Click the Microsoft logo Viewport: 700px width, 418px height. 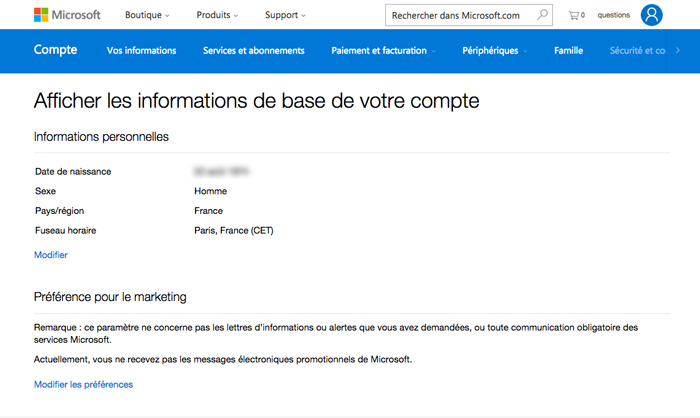[x=67, y=15]
